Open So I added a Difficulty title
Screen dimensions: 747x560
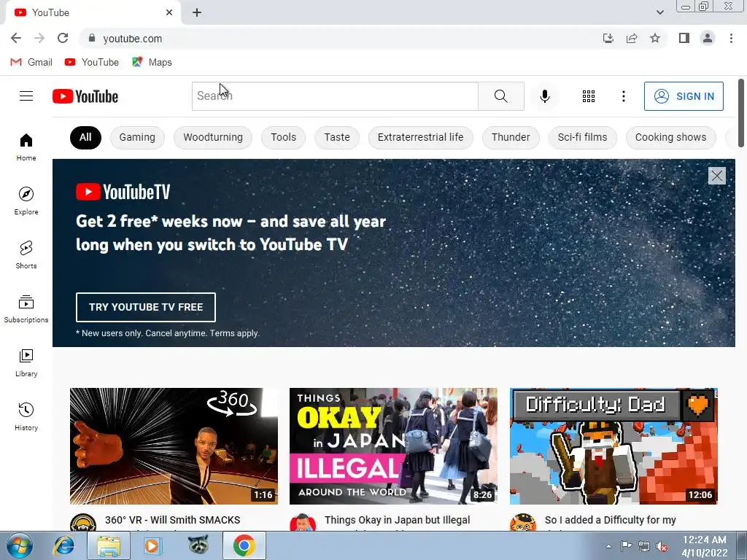(611, 520)
